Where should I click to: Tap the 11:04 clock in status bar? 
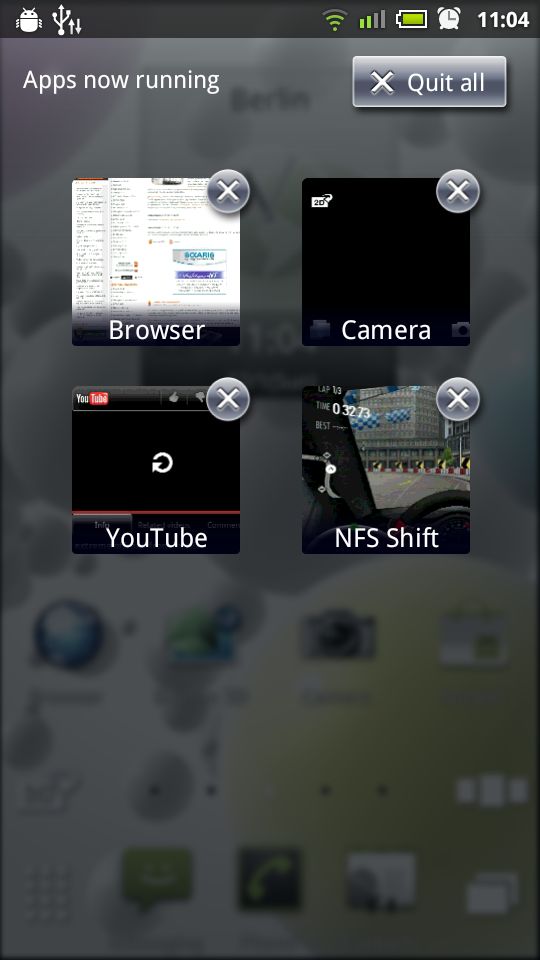503,20
